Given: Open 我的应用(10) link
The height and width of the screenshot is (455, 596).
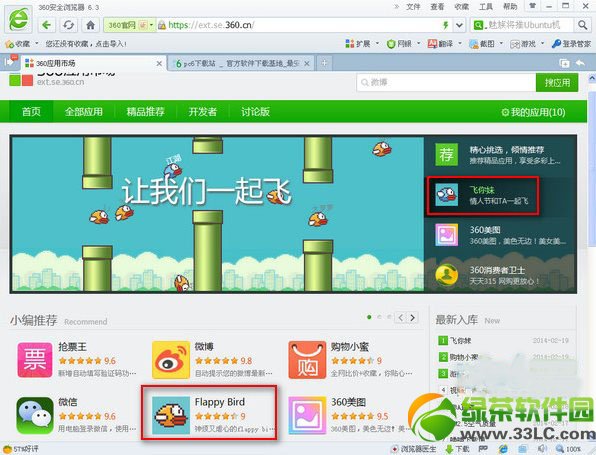Looking at the screenshot, I should pos(533,112).
